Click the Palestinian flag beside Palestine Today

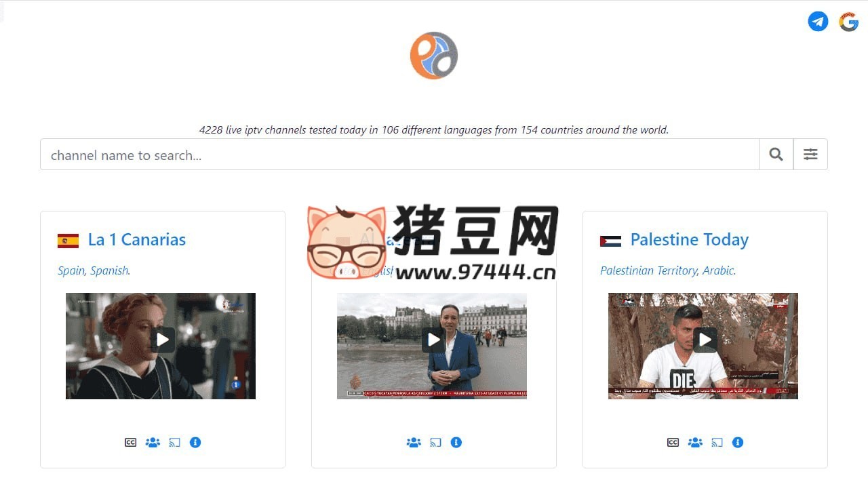(609, 240)
